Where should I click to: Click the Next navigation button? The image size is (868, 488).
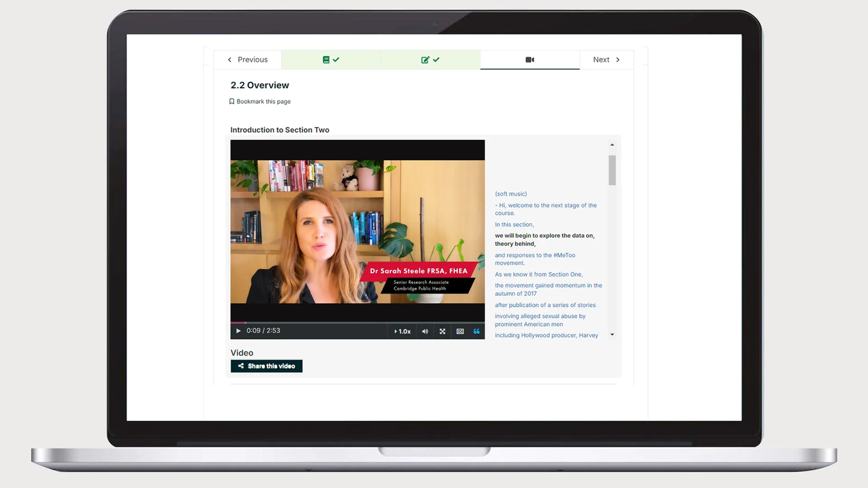pyautogui.click(x=606, y=59)
